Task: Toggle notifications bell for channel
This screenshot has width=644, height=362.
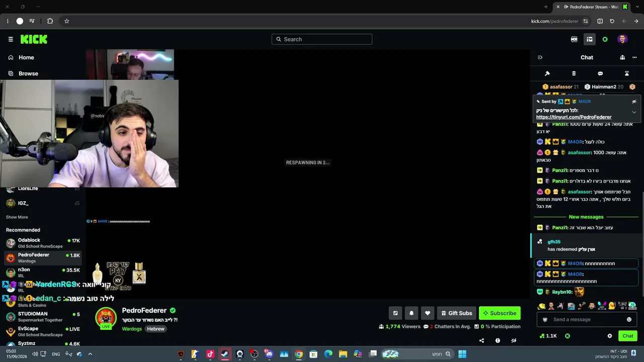Action: pos(412,313)
